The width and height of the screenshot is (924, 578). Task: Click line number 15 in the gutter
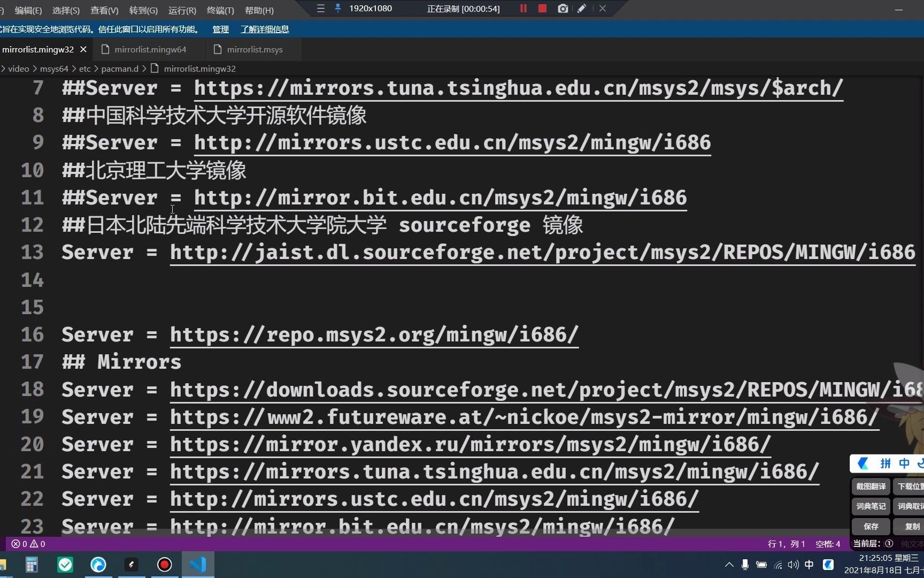[x=33, y=307]
